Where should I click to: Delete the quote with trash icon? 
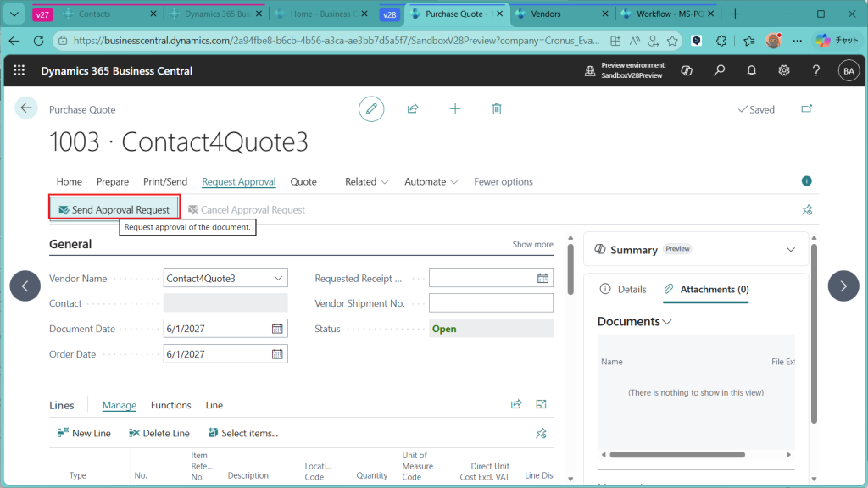pos(497,109)
